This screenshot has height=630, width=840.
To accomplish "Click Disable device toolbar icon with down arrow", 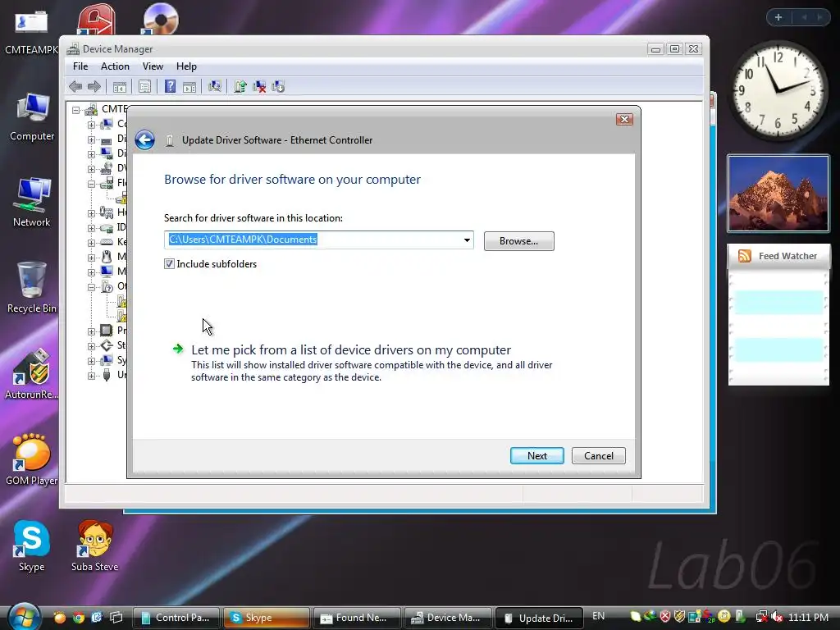I will [x=278, y=86].
